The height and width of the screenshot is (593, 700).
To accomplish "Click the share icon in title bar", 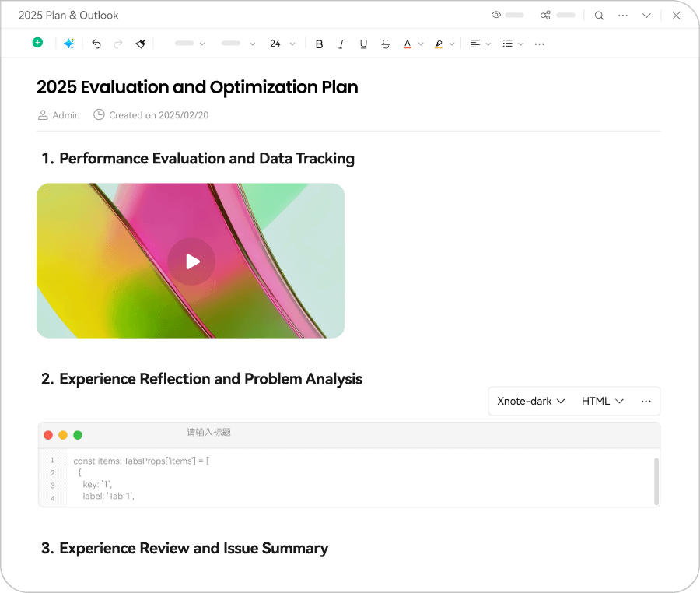I will pos(545,16).
